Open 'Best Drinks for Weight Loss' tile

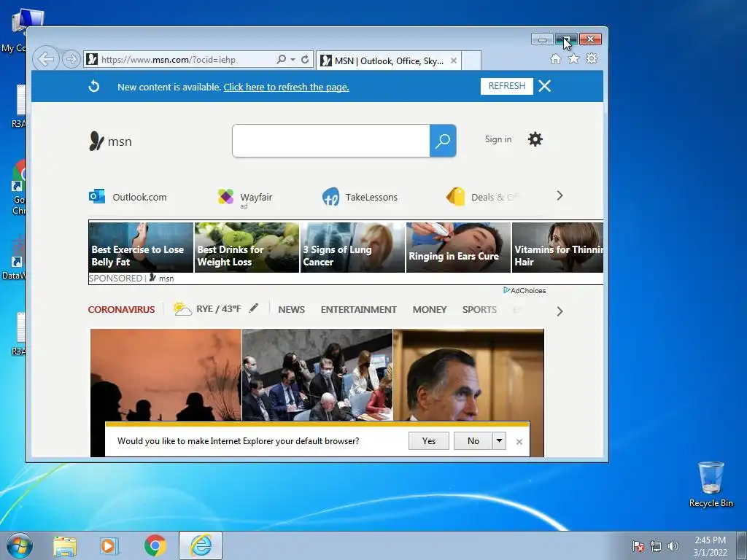247,248
